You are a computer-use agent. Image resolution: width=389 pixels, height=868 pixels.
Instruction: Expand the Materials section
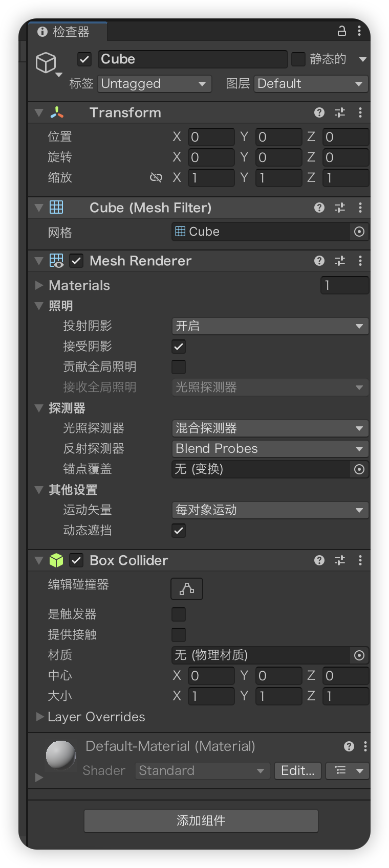(x=39, y=285)
